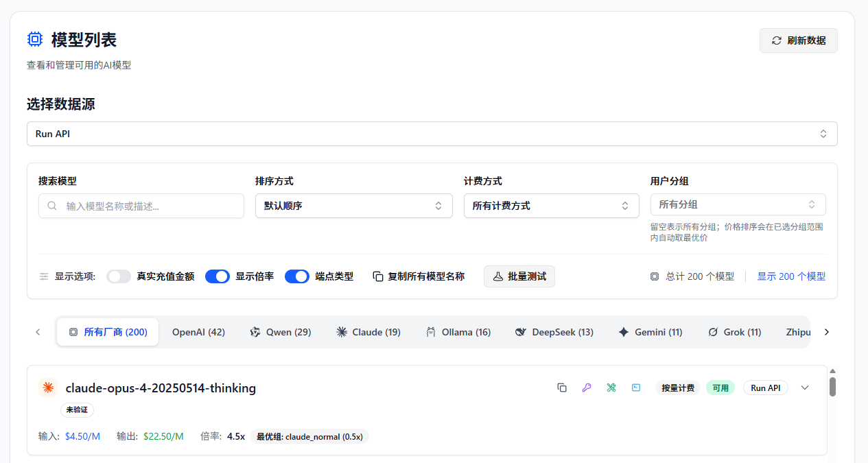Select the Gemini (11) tab

[x=650, y=332]
